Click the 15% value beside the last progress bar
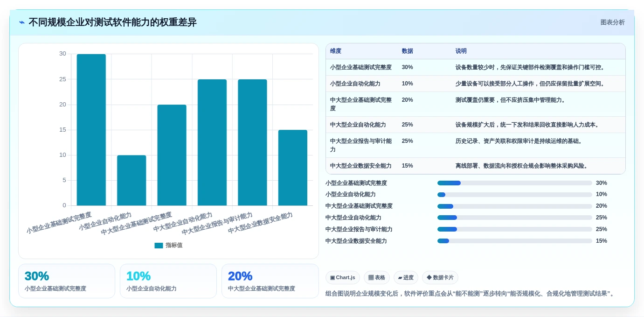644x317 pixels. [602, 241]
